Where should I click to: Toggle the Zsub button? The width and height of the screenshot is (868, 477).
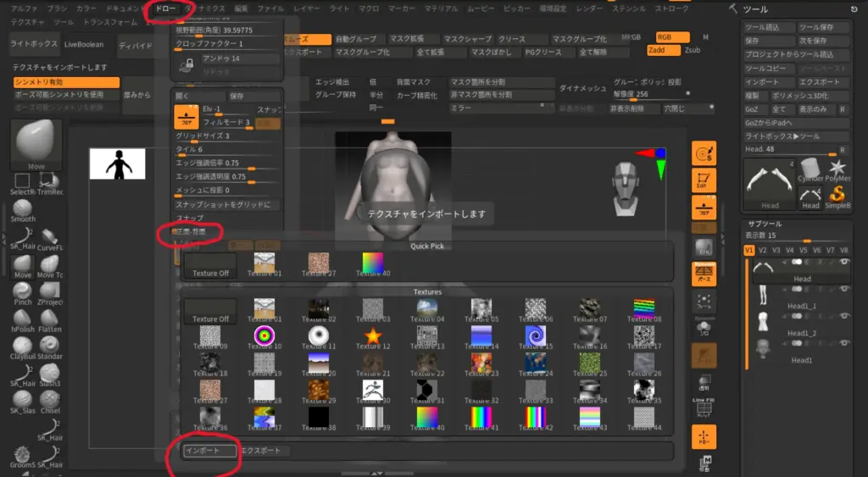692,50
